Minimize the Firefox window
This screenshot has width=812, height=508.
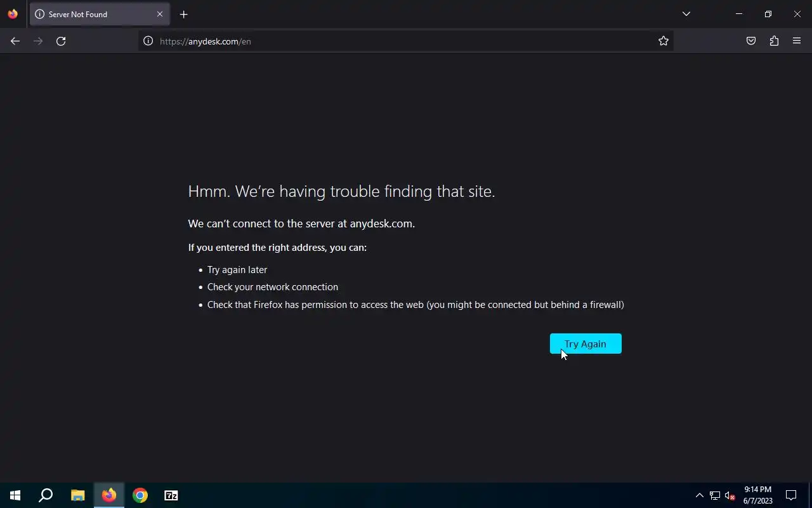coord(739,14)
